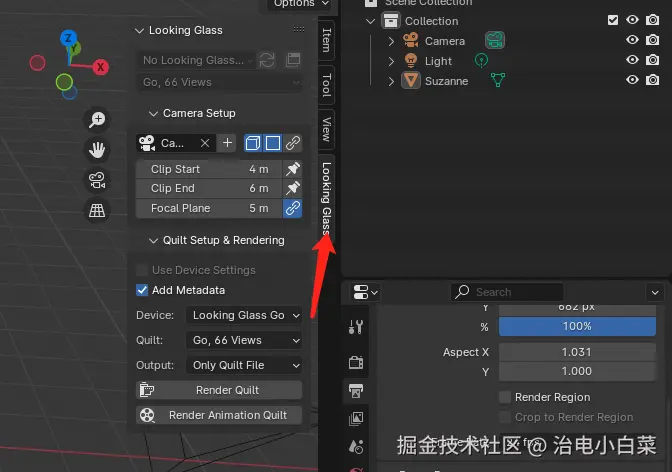This screenshot has height=472, width=672.
Task: Pin the Clip Start value
Action: point(293,169)
